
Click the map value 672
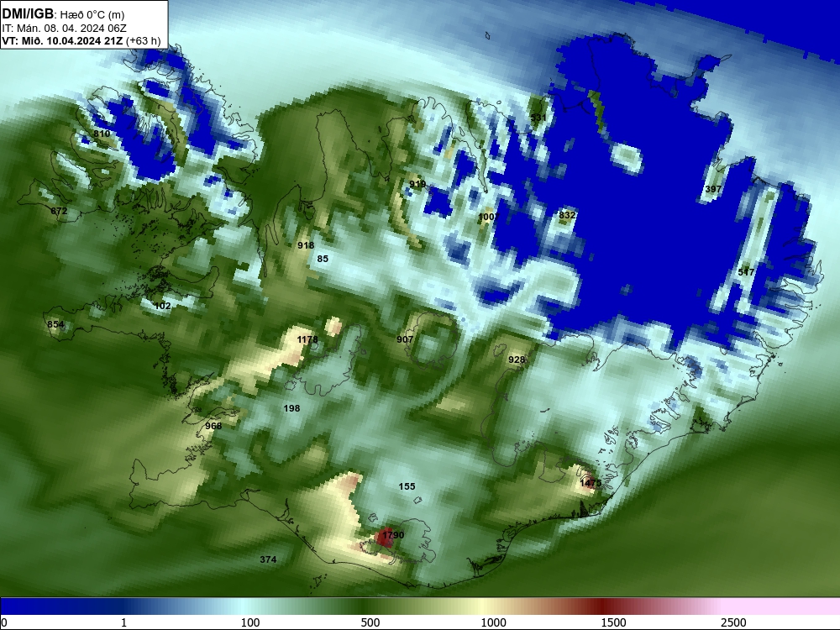coord(59,211)
